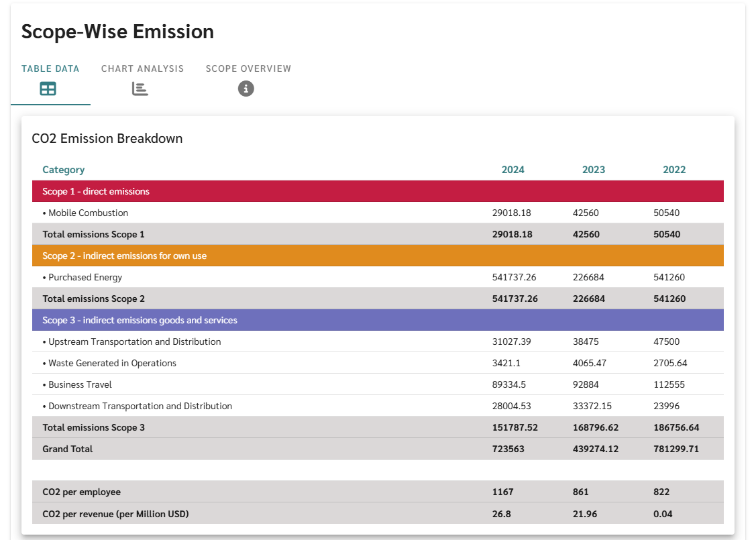This screenshot has height=540, width=756.
Task: Click the Scope 3 total 2023 value 168796.62
Action: pos(596,428)
